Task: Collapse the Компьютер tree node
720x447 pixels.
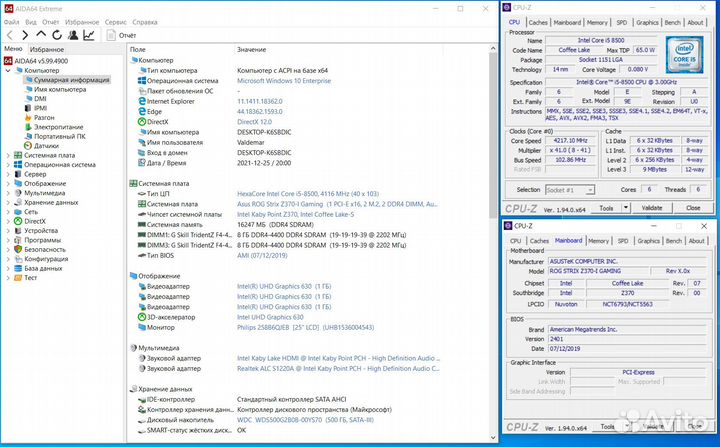Action: click(x=8, y=71)
